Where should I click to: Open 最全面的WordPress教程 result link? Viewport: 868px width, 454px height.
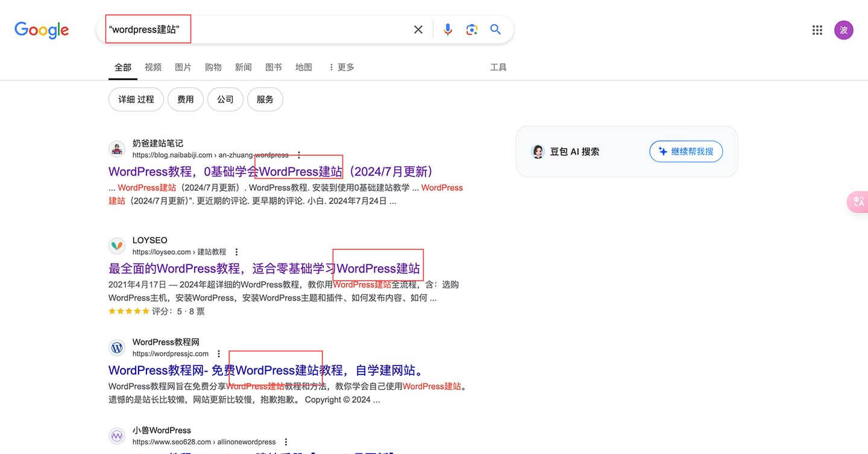[x=264, y=269]
